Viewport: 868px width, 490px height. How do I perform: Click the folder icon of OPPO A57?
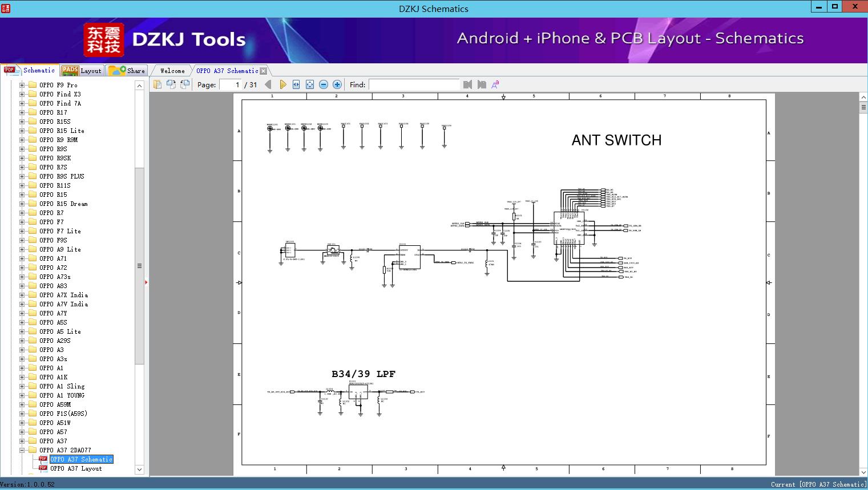[x=33, y=432]
